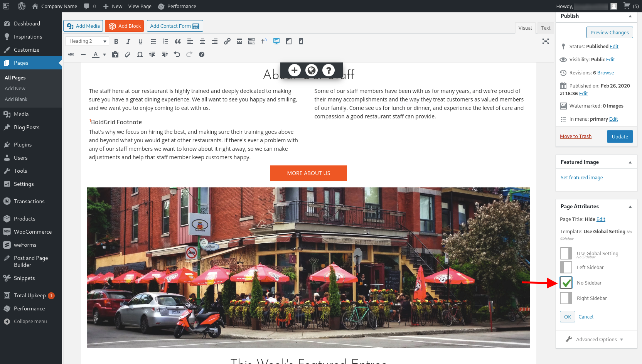This screenshot has height=364, width=642.
Task: Click the Preview Changes button
Action: click(609, 32)
